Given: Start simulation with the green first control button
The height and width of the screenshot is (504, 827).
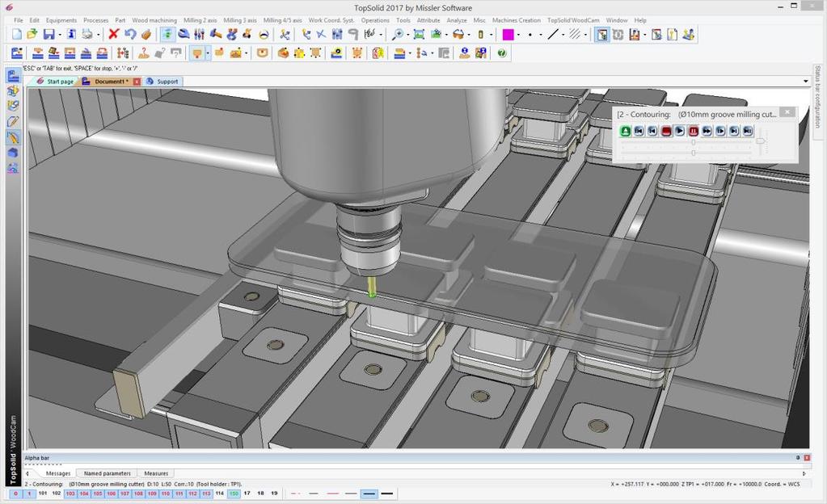Looking at the screenshot, I should (x=626, y=131).
